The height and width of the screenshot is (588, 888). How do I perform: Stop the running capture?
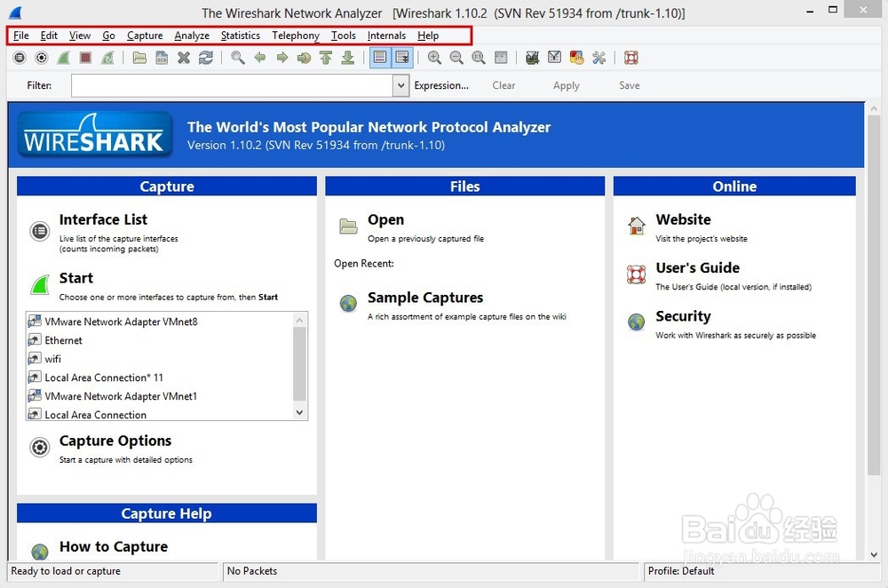[x=84, y=57]
